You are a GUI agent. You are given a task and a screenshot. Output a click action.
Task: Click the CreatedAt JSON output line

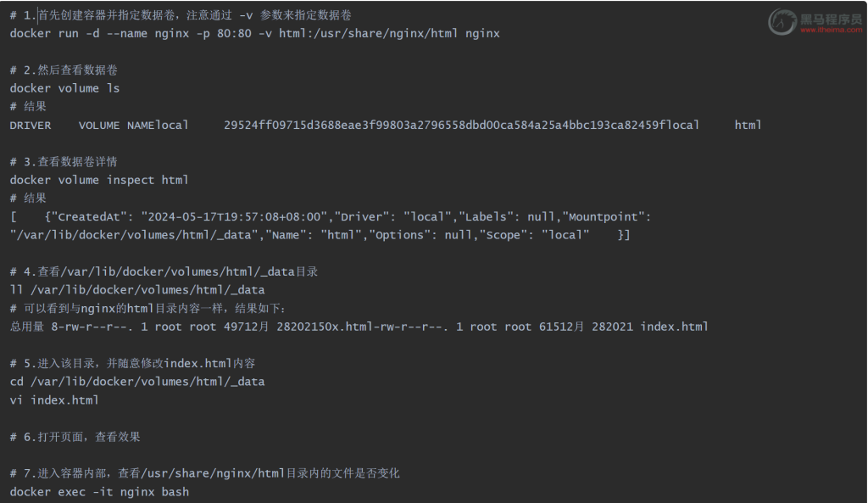(331, 216)
